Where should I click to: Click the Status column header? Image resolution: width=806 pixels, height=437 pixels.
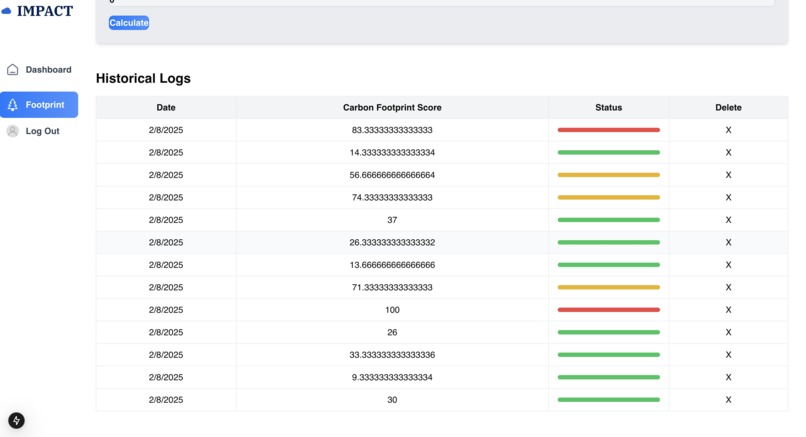coord(608,107)
